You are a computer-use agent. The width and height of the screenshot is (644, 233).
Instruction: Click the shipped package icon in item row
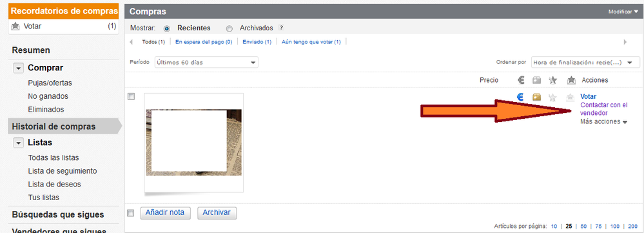(x=536, y=97)
